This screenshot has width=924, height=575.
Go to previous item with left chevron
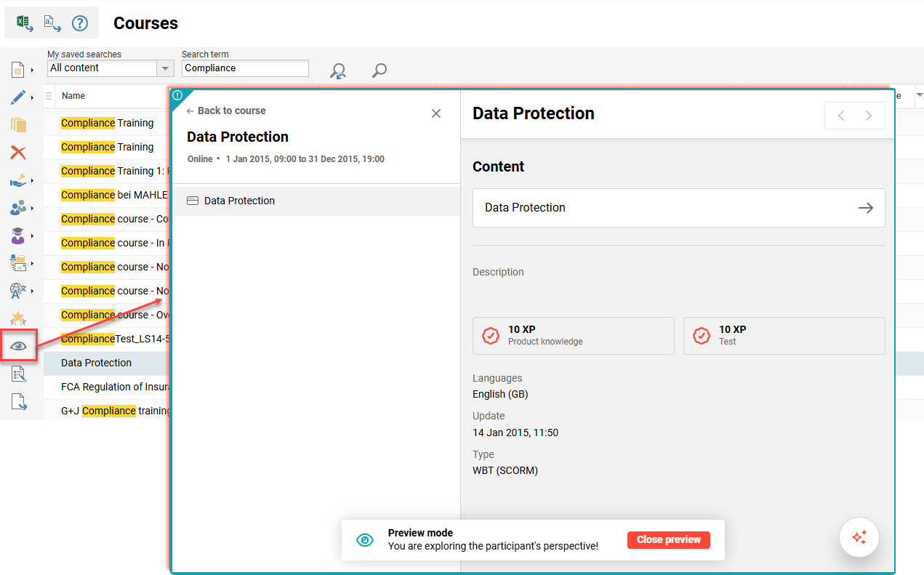coord(841,116)
